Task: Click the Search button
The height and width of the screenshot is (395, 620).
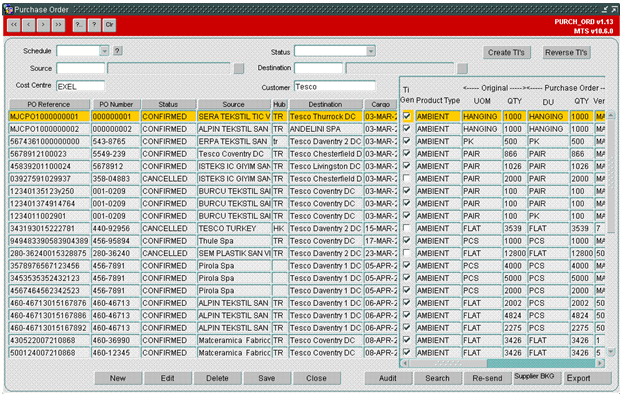Action: [438, 378]
